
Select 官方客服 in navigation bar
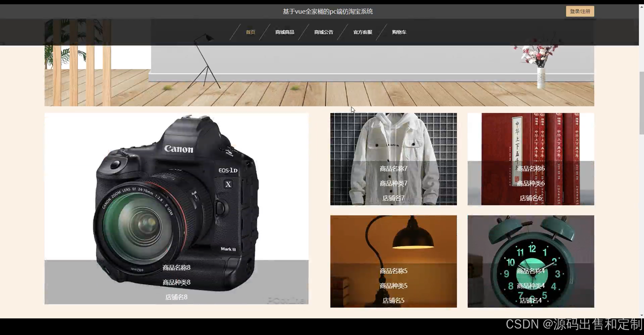click(x=363, y=32)
